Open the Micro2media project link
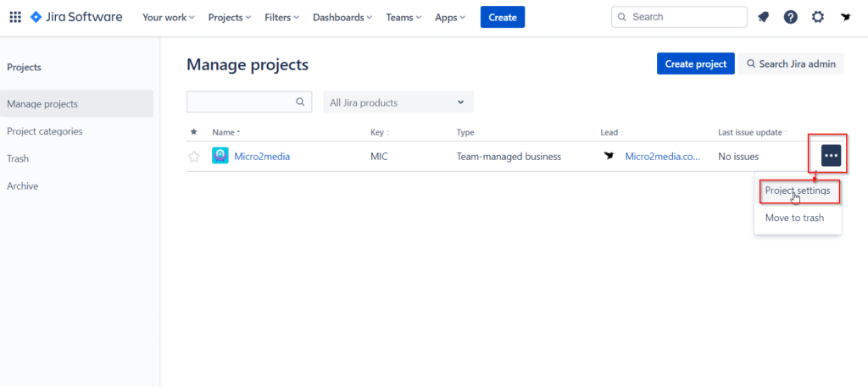Viewport: 868px width, 387px height. (x=262, y=157)
